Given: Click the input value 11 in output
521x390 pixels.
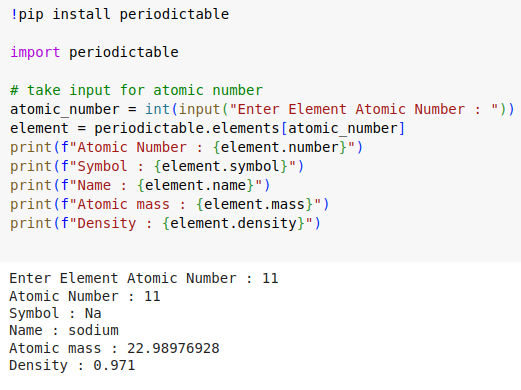Looking at the screenshot, I should pos(270,279).
